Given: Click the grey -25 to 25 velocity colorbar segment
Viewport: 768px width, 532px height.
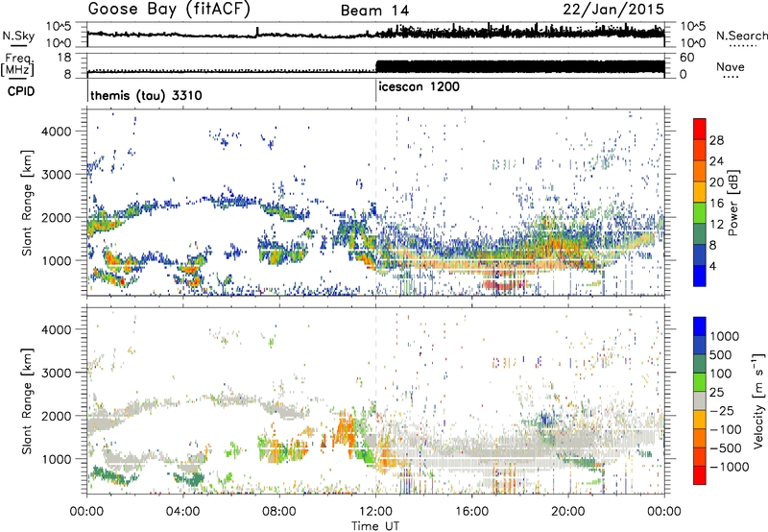Looking at the screenshot, I should pos(700,400).
